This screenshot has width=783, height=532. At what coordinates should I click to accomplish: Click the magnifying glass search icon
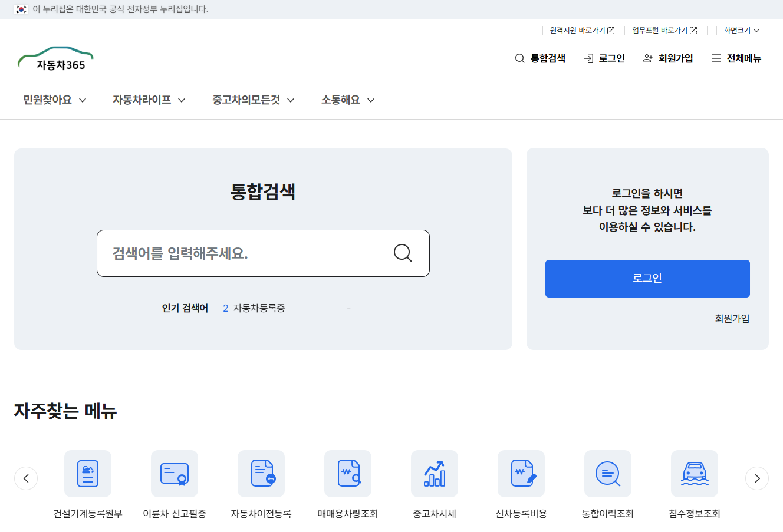click(x=402, y=253)
